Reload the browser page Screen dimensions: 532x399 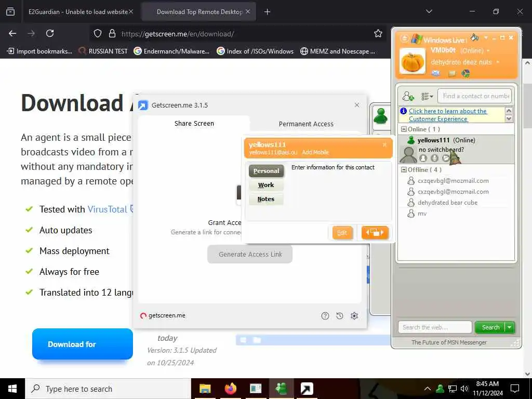tap(50, 34)
